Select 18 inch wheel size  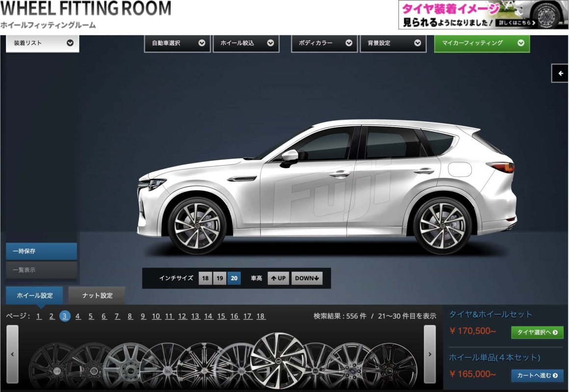tap(205, 278)
